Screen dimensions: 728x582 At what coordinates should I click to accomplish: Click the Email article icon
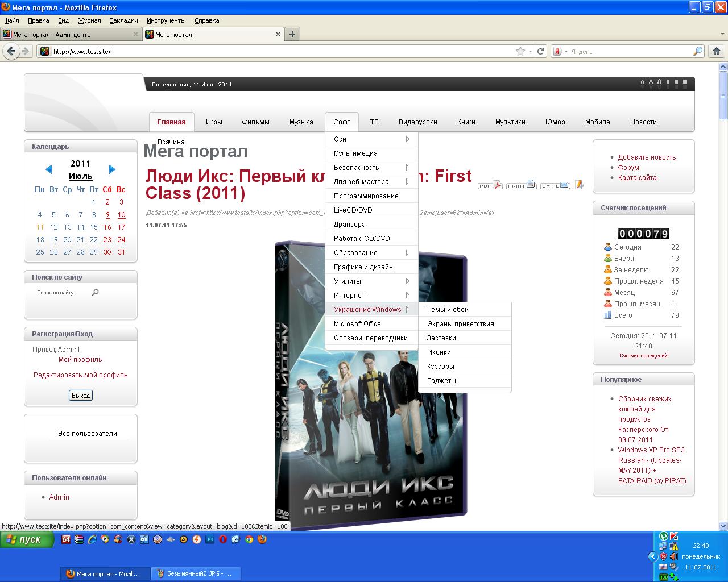point(555,185)
